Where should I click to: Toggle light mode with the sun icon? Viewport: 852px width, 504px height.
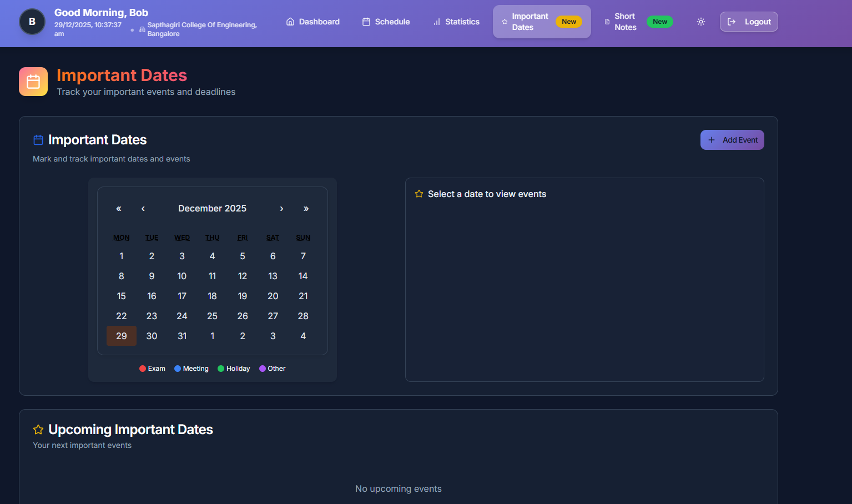coord(700,22)
